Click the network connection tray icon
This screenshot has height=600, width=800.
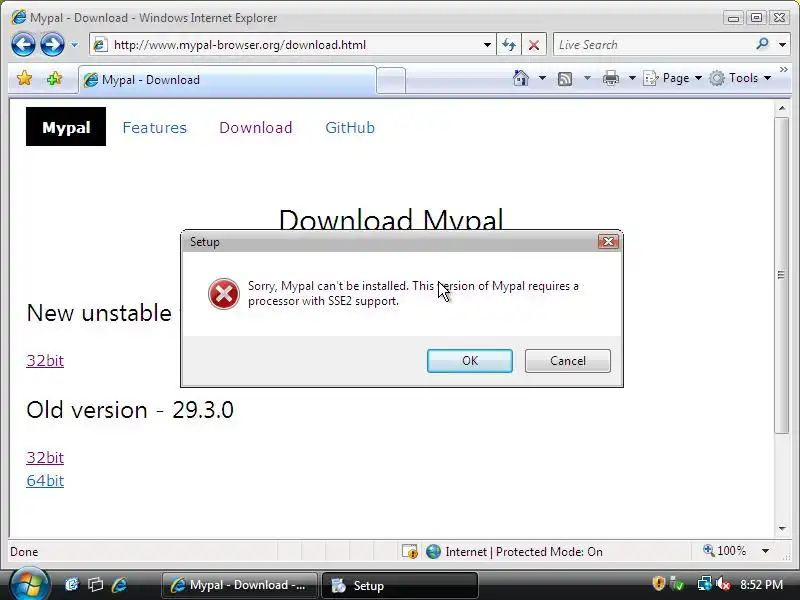pos(705,584)
